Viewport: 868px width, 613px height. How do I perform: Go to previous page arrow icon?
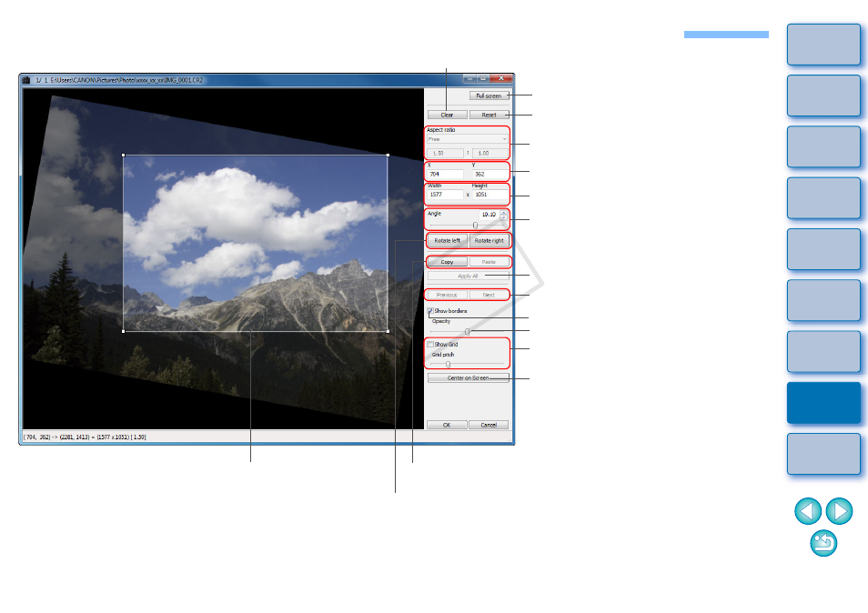click(x=808, y=510)
